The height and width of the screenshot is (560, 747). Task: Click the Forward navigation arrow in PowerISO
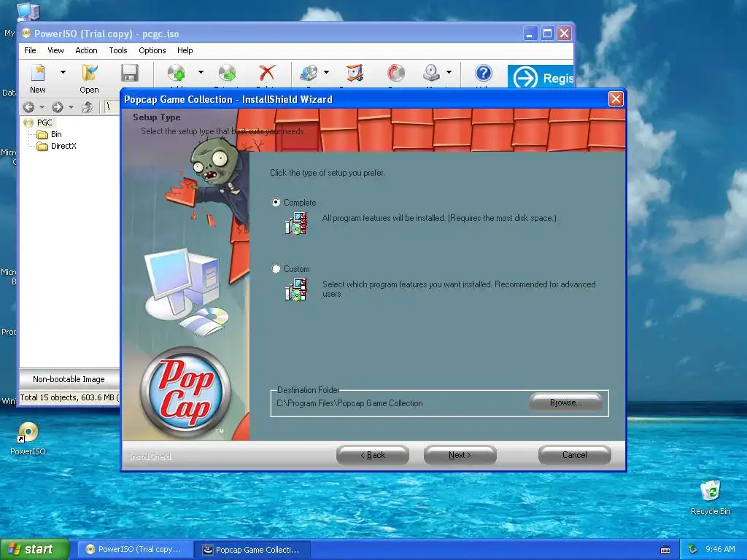click(x=57, y=107)
